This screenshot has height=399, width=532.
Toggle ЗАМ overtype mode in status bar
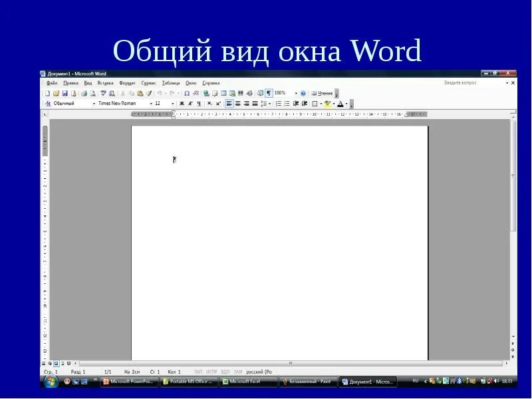[x=238, y=372]
